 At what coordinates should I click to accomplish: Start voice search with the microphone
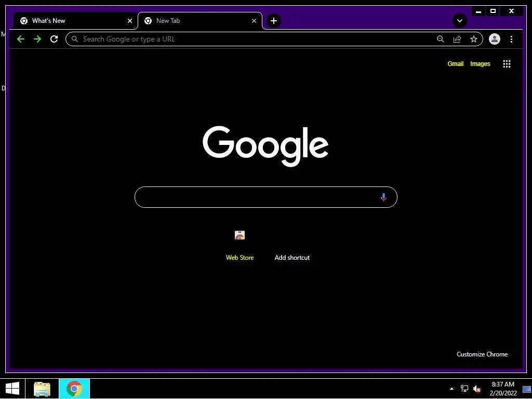pos(383,197)
